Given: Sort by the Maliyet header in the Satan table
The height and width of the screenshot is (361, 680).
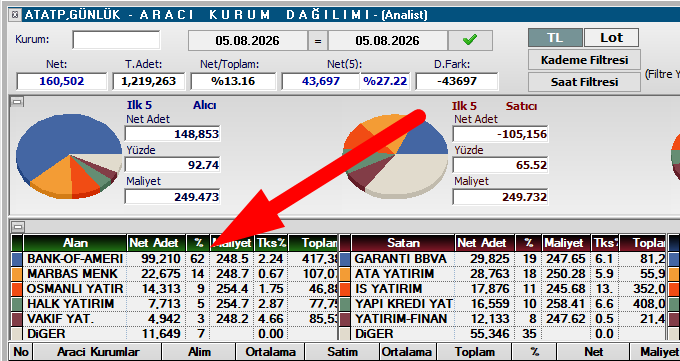Looking at the screenshot, I should [567, 243].
